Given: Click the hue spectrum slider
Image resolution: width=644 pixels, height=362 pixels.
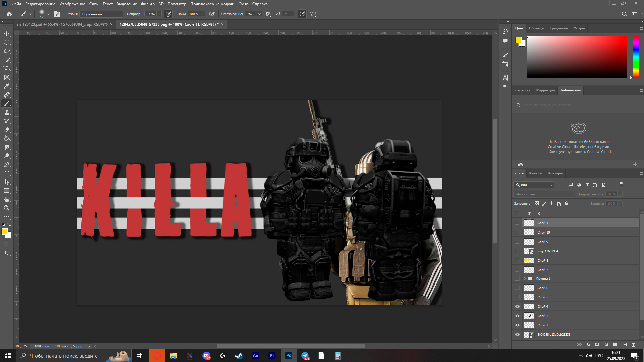Looking at the screenshot, I should [x=636, y=57].
